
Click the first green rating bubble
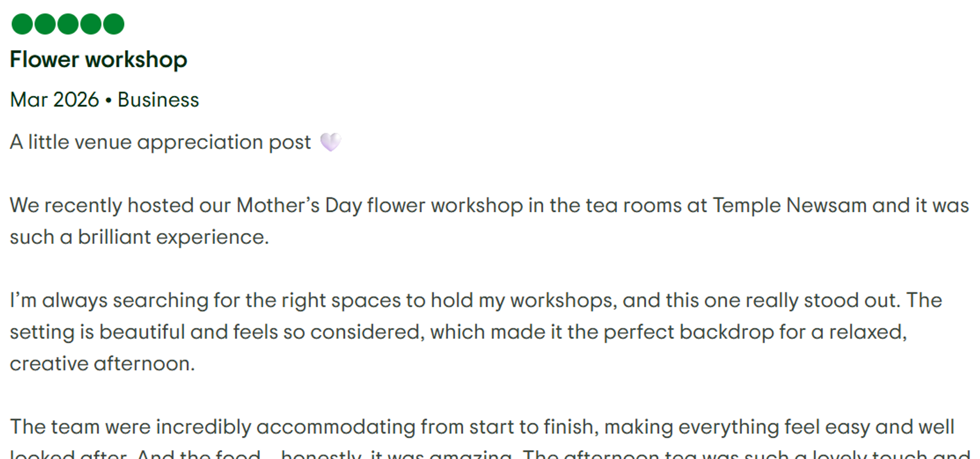click(x=22, y=24)
